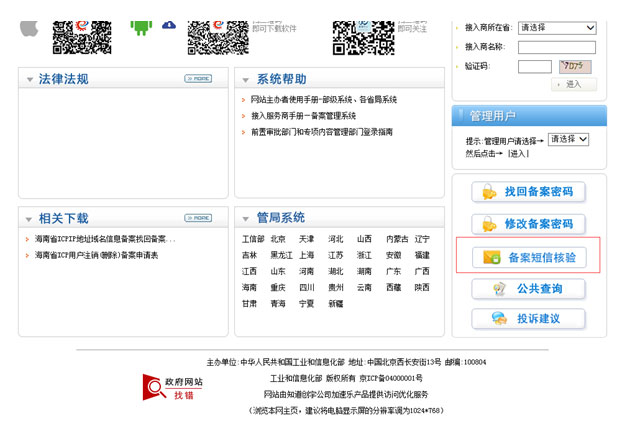Image resolution: width=627 pixels, height=425 pixels.
Task: Click 找回备案密码 (retrieve filing password) button
Action: tap(528, 191)
